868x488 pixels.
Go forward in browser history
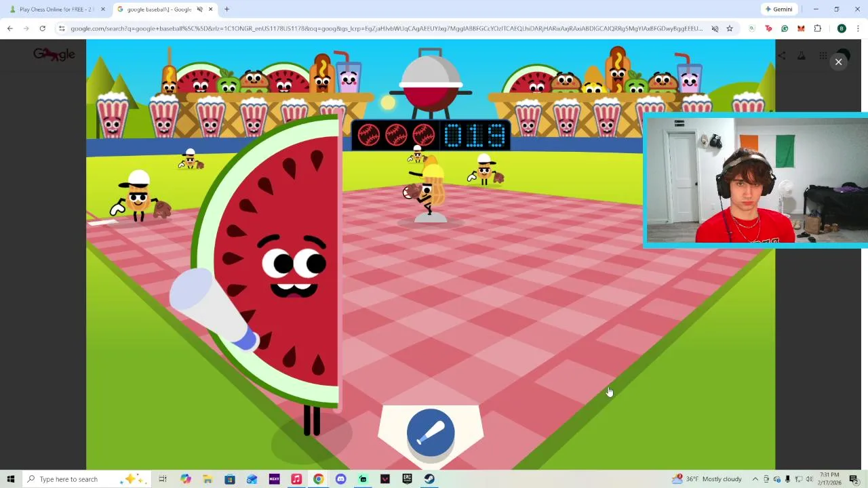26,28
